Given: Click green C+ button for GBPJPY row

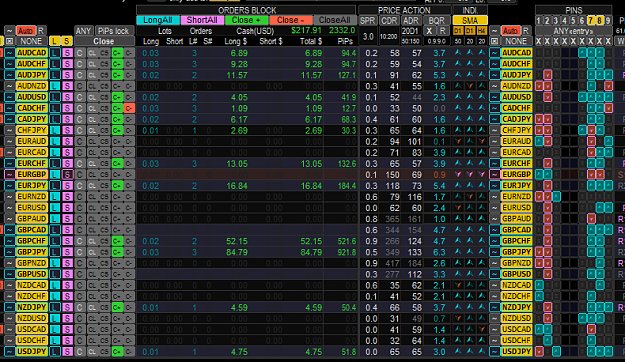Looking at the screenshot, I should pos(117,252).
